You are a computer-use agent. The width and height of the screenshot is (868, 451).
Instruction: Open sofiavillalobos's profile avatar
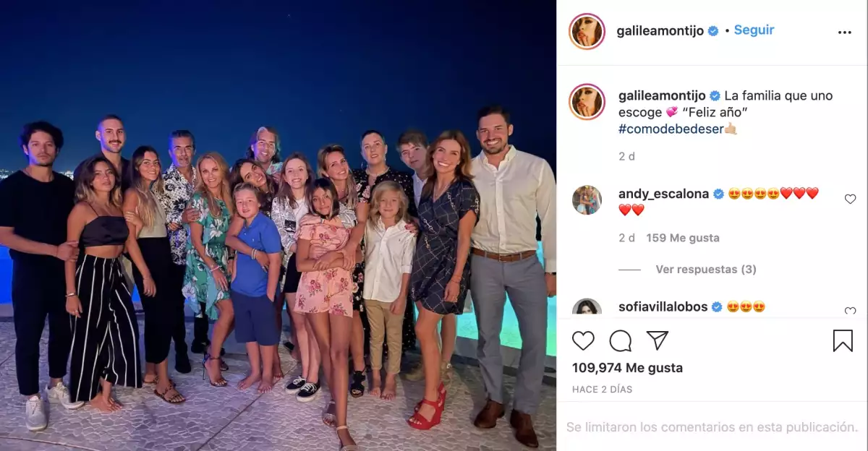(x=587, y=308)
